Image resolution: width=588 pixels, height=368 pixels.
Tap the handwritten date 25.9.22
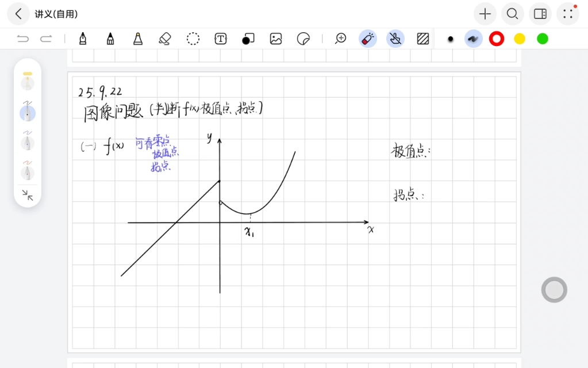[100, 91]
